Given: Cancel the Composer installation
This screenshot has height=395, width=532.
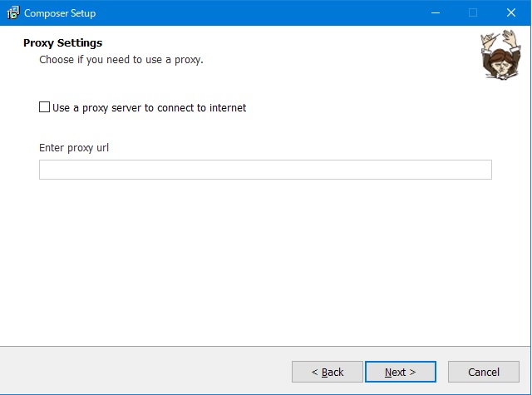Looking at the screenshot, I should point(483,372).
